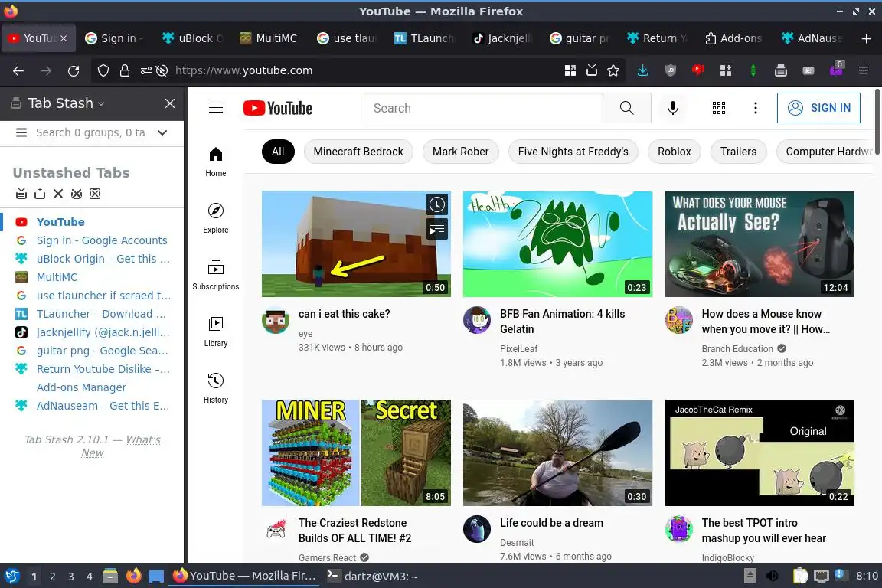Viewport: 882px width, 588px height.
Task: Open Firefox downloads arrow icon
Action: 642,70
